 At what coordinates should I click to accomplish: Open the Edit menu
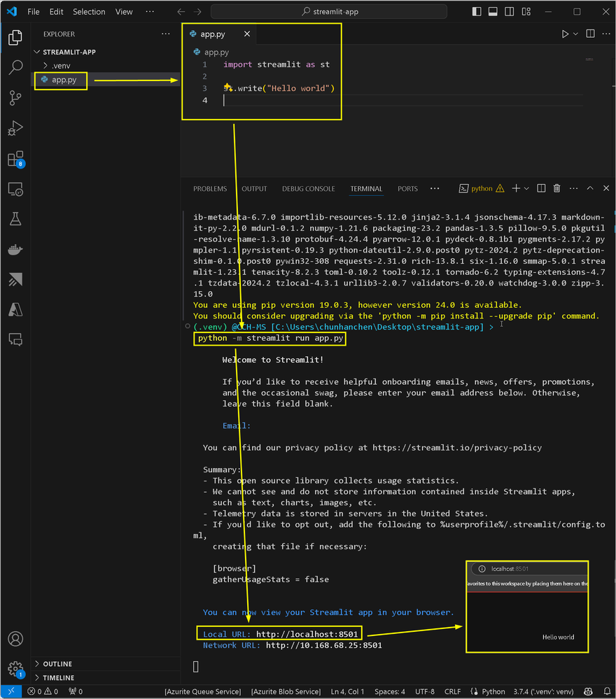(x=56, y=12)
